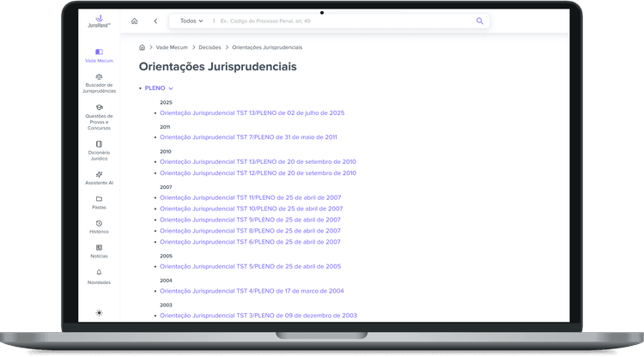Open Buscador de Jurisprudências
This screenshot has width=644, height=357.
click(99, 83)
